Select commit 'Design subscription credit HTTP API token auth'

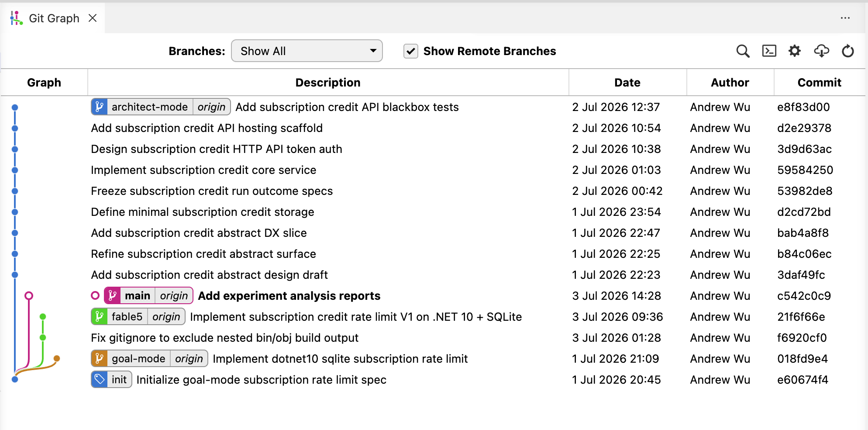217,149
